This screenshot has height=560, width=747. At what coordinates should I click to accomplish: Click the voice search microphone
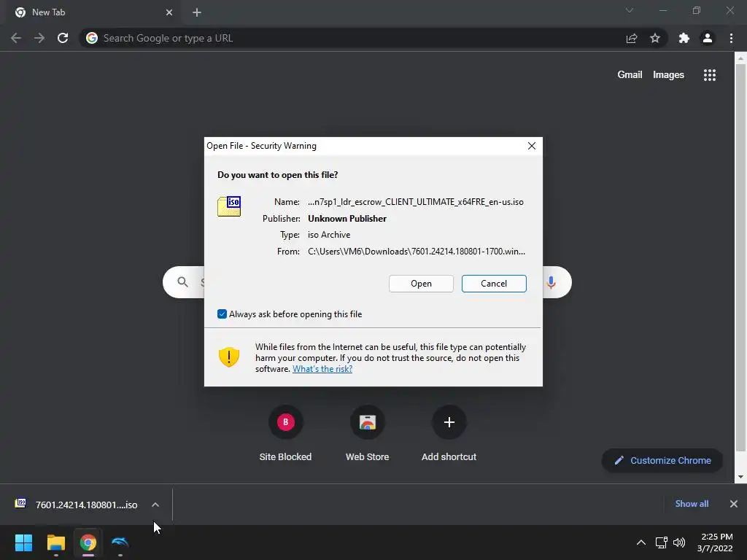[x=551, y=282]
